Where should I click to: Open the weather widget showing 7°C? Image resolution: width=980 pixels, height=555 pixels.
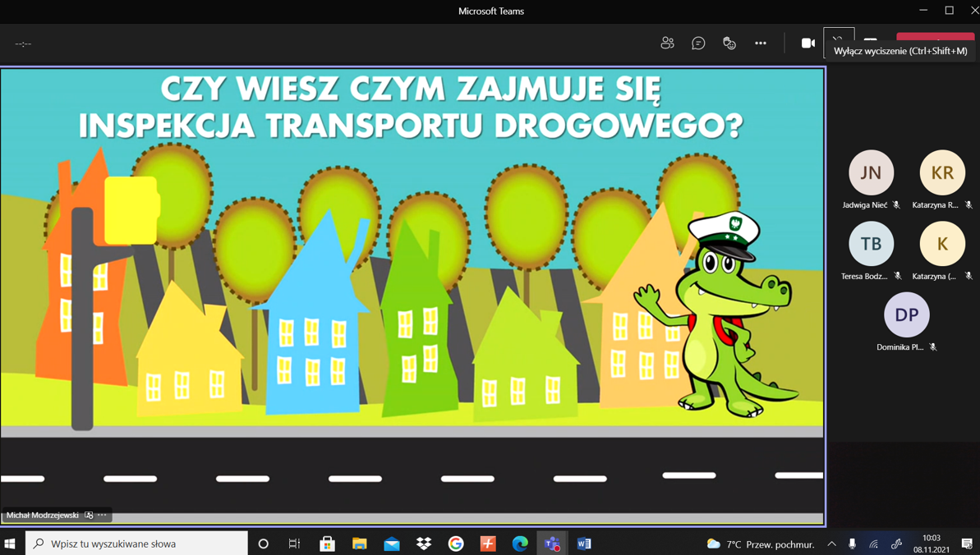pyautogui.click(x=761, y=544)
